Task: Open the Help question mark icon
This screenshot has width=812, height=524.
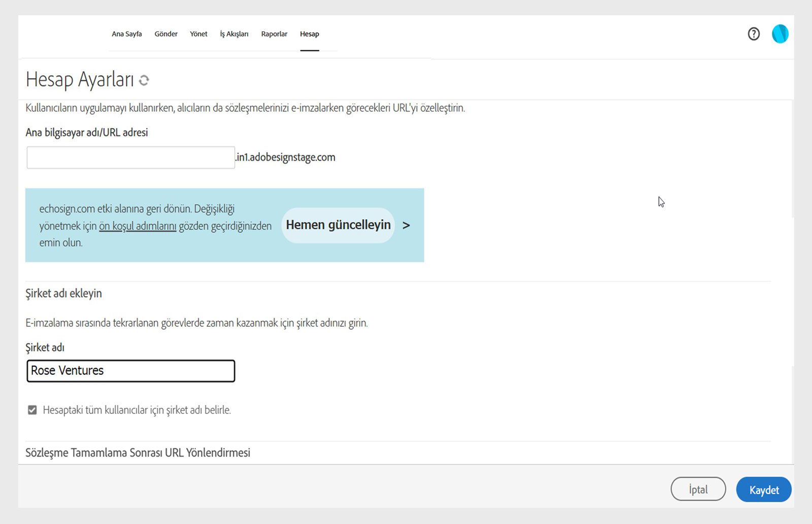Action: (x=753, y=33)
